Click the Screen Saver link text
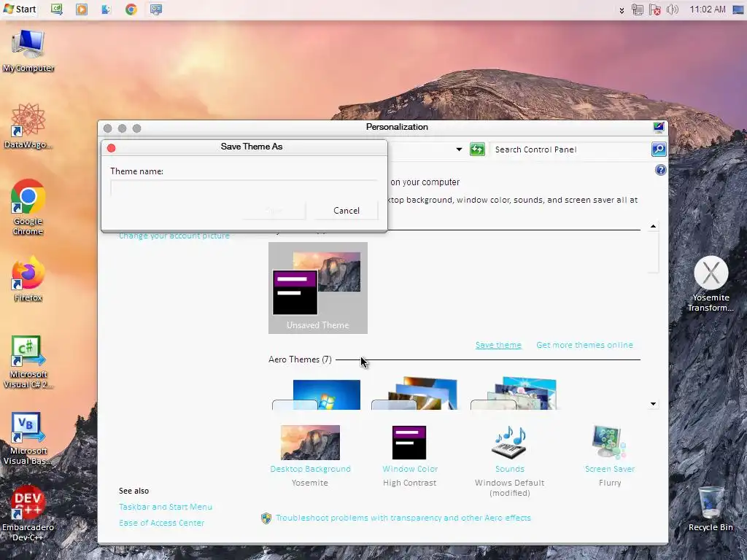 (x=610, y=469)
